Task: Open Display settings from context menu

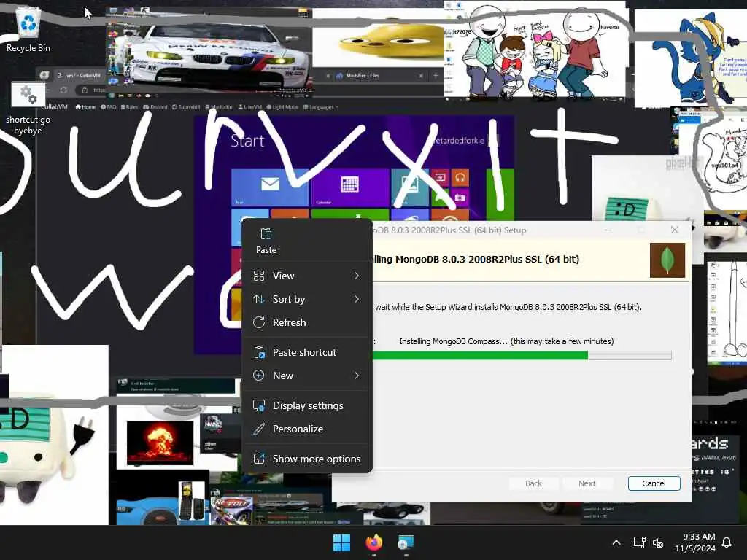Action: pos(307,405)
